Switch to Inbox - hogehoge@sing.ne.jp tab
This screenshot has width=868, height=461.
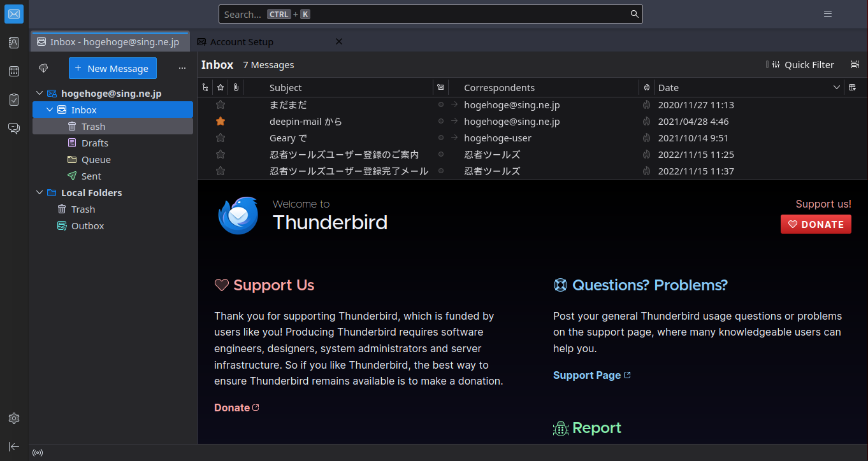[x=110, y=41]
